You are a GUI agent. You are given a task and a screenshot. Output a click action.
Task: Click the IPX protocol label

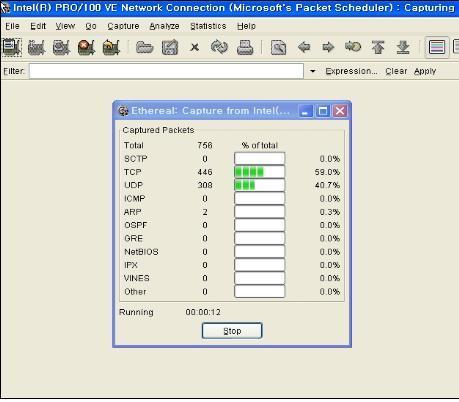pos(131,265)
